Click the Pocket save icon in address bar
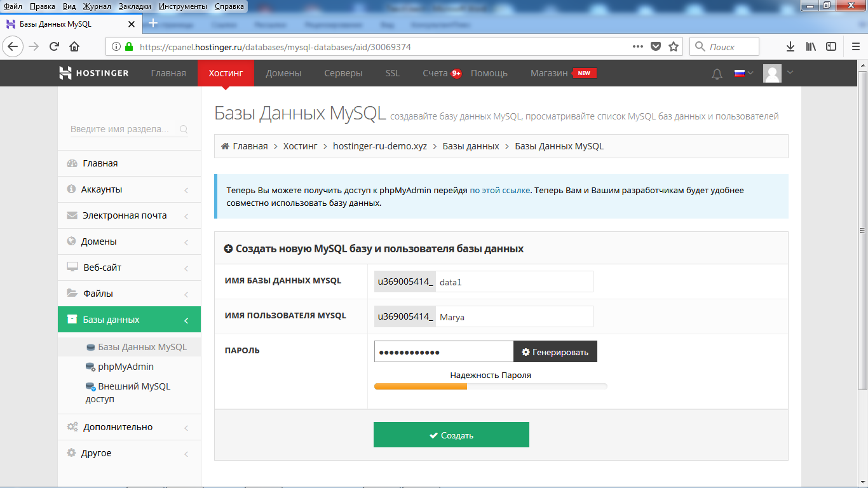The image size is (868, 488). [656, 46]
